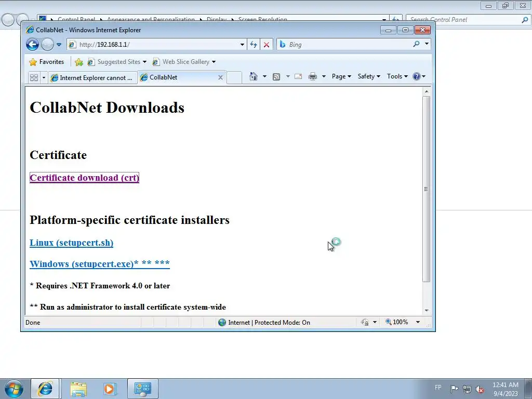Viewport: 532px width, 399px height.
Task: Click the Bing search box
Action: 344,45
